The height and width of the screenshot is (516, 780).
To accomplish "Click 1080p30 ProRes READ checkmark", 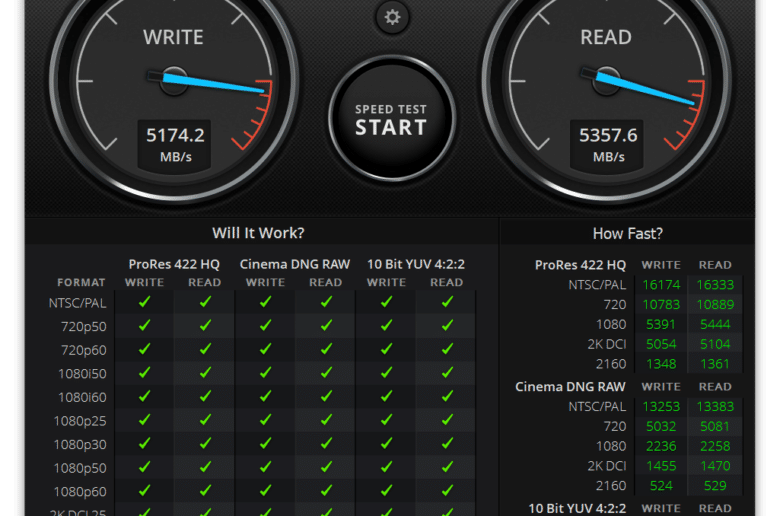I will pos(205,443).
